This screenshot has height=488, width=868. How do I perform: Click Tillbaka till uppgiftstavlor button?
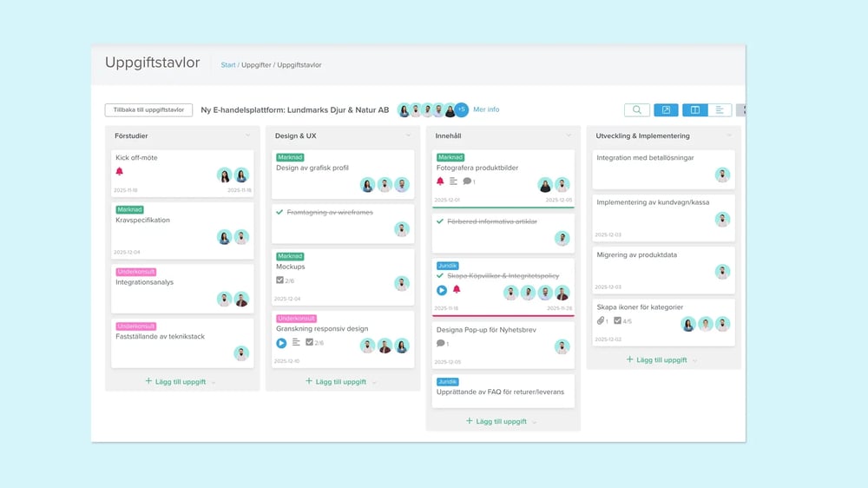(148, 110)
